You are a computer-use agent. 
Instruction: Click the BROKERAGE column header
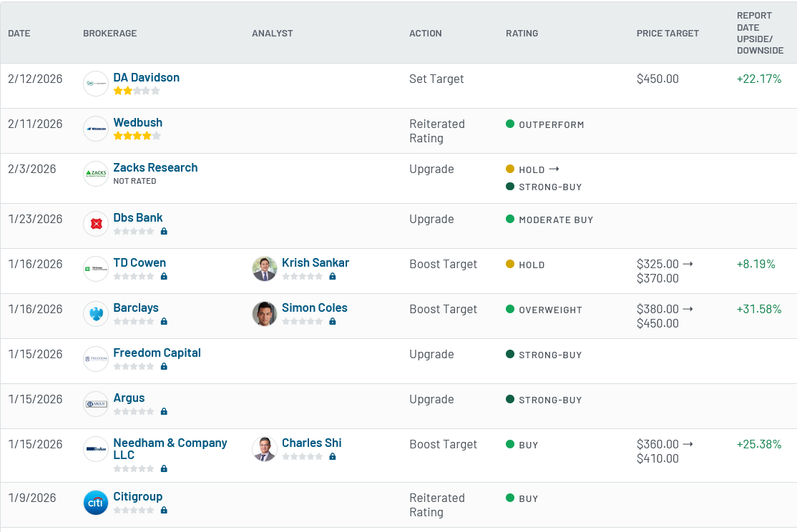click(109, 33)
